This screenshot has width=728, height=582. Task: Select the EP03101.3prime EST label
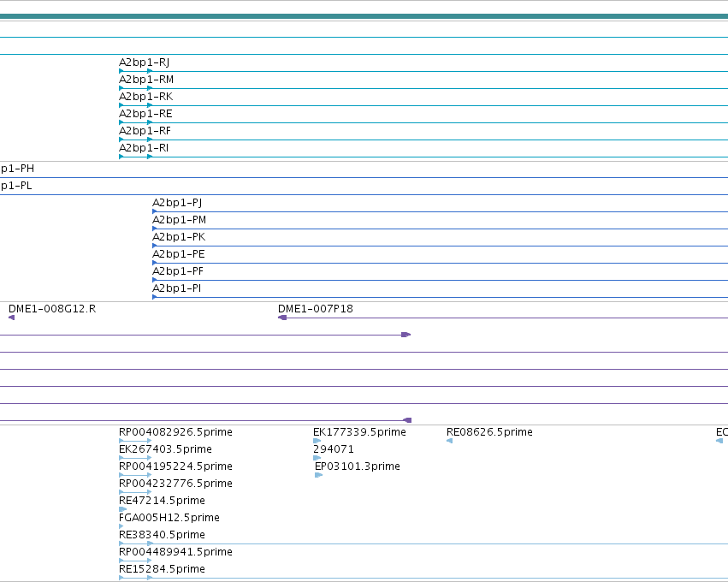357,466
